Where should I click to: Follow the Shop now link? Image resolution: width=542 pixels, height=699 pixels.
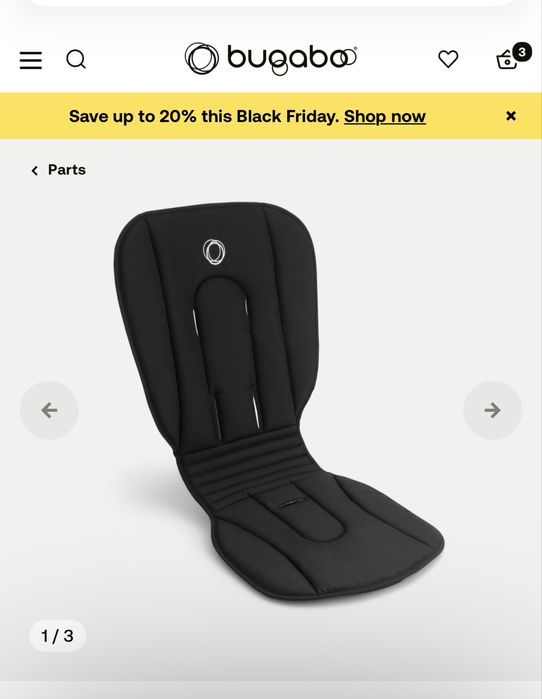point(385,116)
